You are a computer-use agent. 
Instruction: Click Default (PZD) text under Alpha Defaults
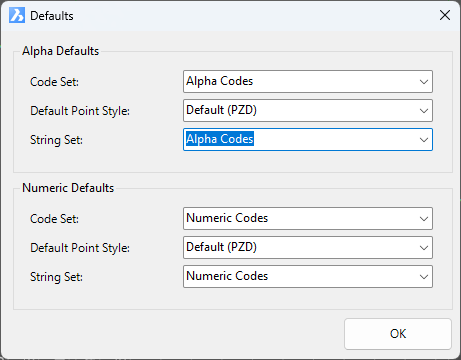pyautogui.click(x=221, y=110)
